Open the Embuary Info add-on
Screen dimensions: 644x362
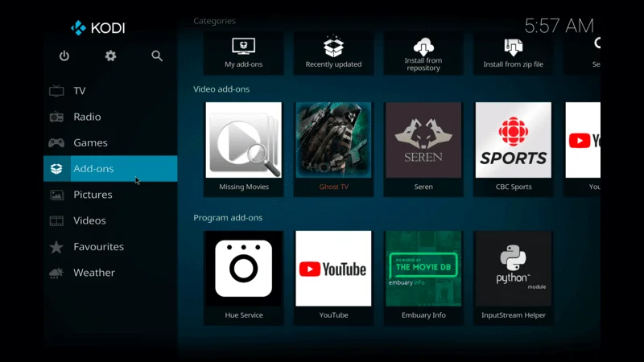coord(423,278)
